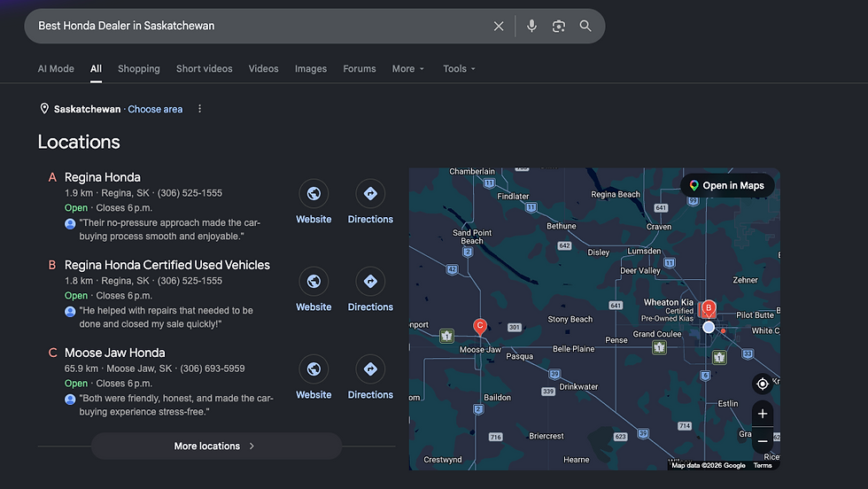Screen dimensions: 868x489
Task: Switch to the Images tab
Action: (311, 69)
